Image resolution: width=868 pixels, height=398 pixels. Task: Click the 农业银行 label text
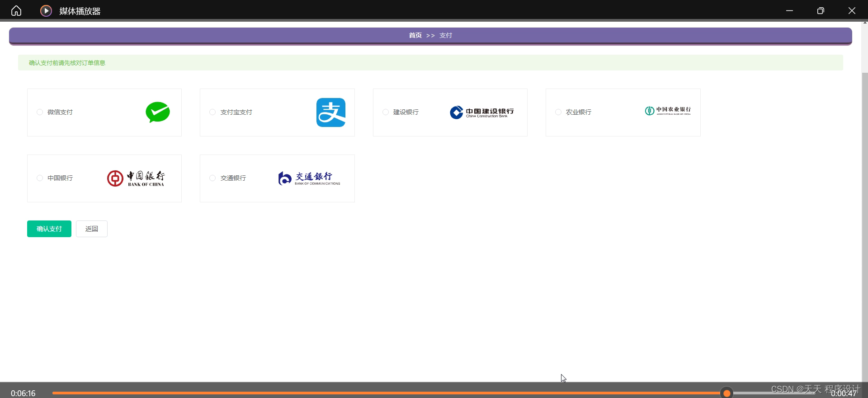[x=579, y=112]
